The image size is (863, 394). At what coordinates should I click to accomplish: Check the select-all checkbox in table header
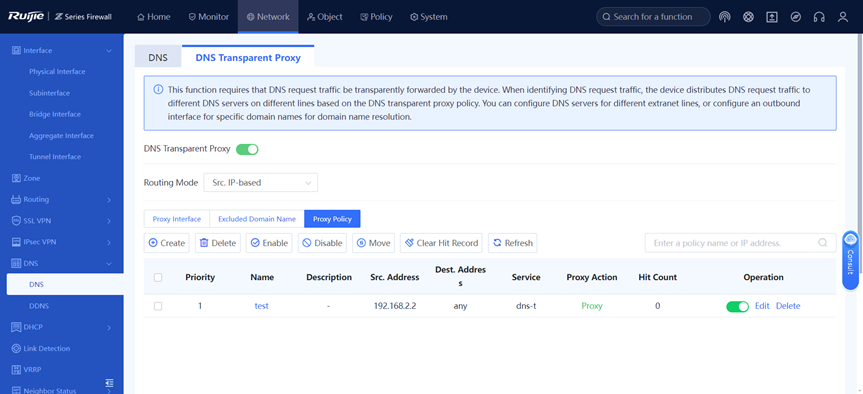[x=158, y=277]
